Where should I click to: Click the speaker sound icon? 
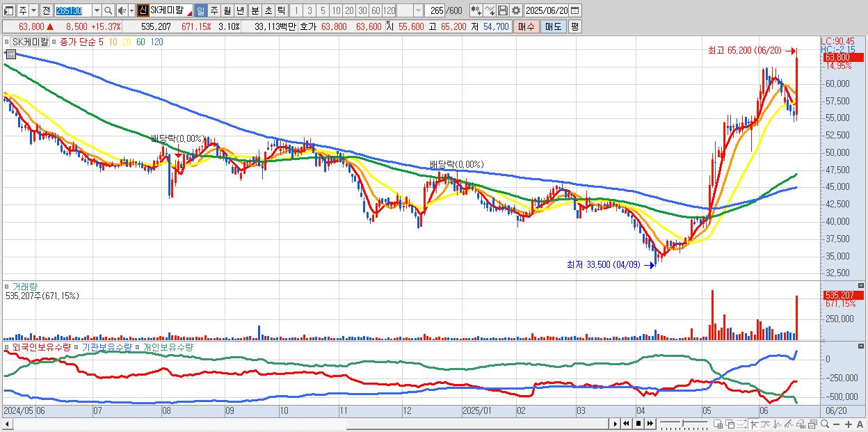click(x=121, y=10)
